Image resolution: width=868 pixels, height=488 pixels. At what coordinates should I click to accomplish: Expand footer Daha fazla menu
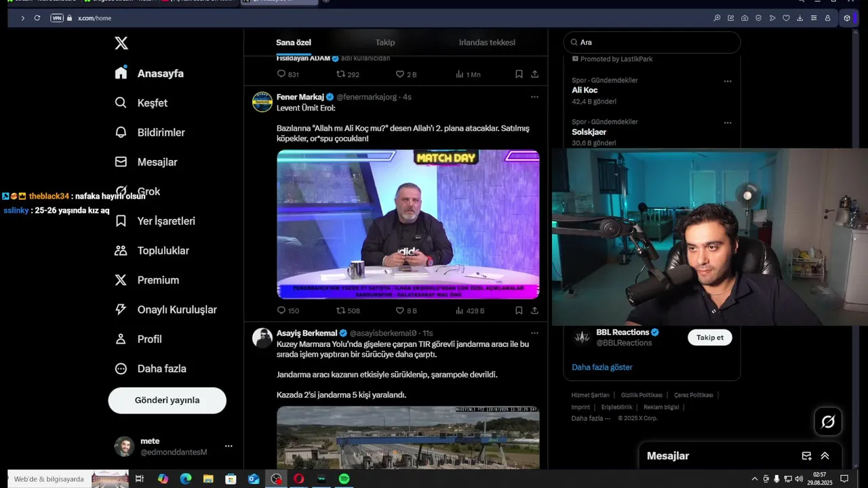(x=590, y=418)
